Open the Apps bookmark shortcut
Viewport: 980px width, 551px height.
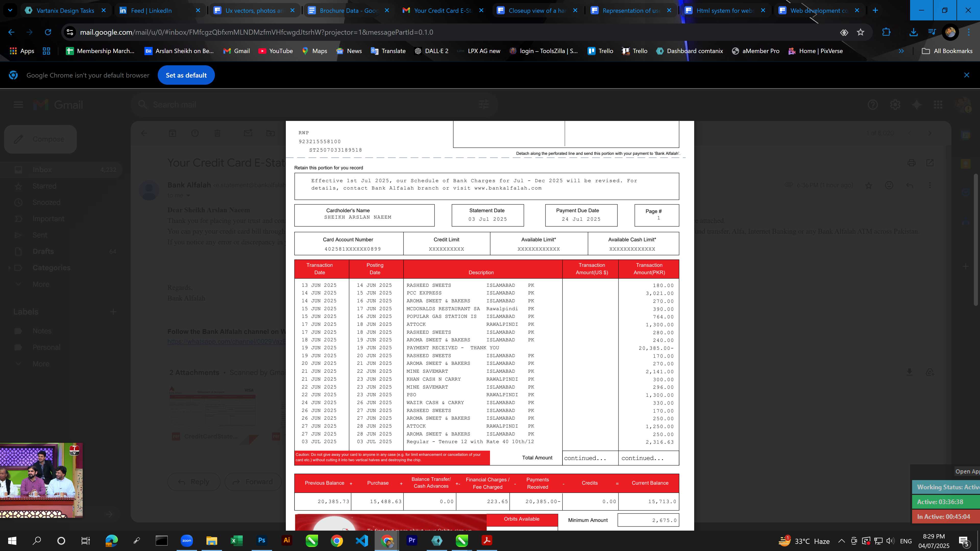point(22,51)
